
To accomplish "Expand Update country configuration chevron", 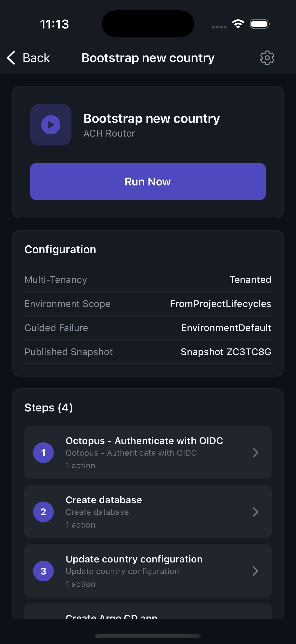I will (255, 571).
